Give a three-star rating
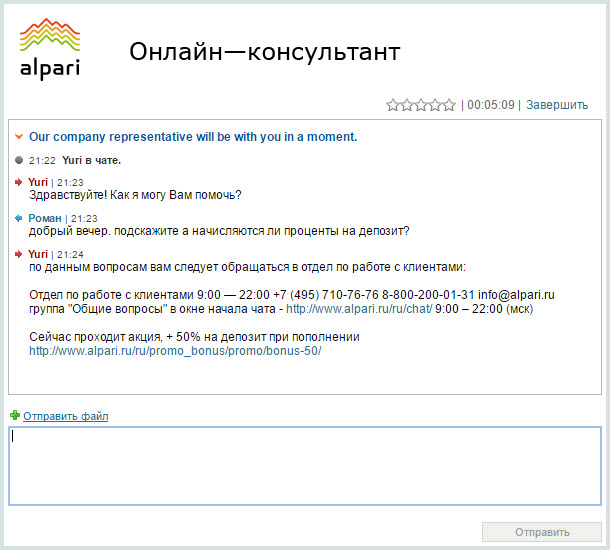The width and height of the screenshot is (610, 550). (421, 105)
